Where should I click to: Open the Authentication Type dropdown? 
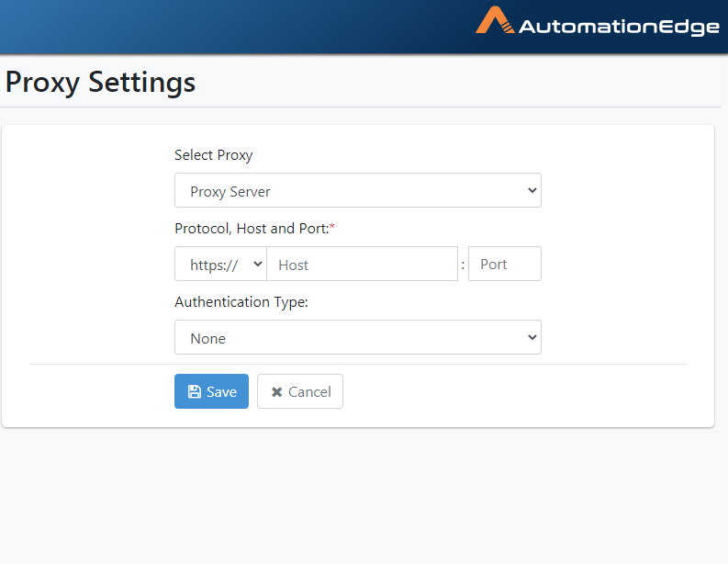pos(357,337)
